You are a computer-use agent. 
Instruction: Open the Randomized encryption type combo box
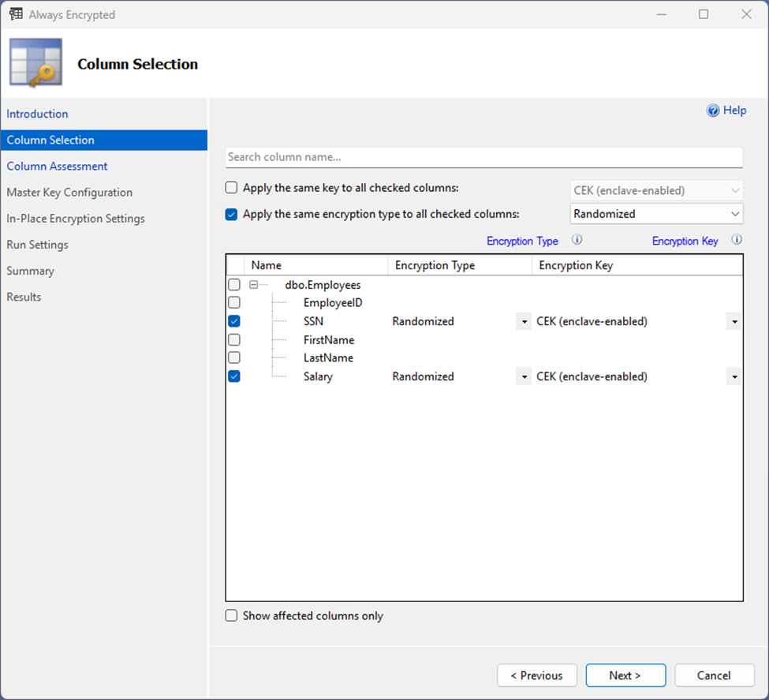click(656, 214)
